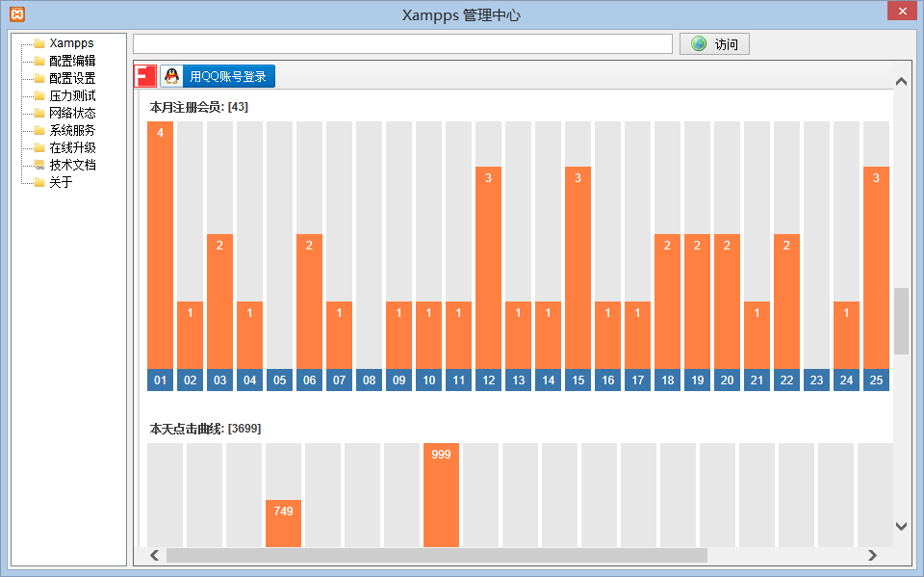Viewport: 924px width, 577px height.
Task: Click the 749 clicks bar
Action: click(283, 523)
